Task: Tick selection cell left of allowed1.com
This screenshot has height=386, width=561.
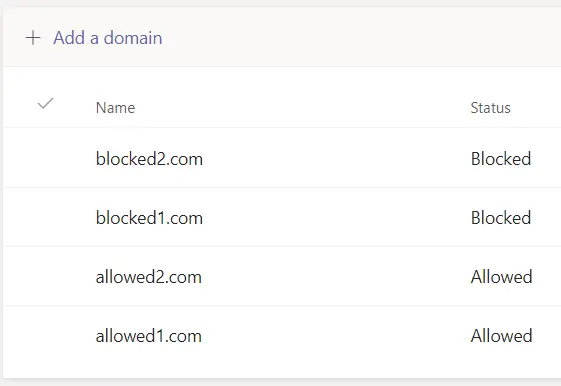Action: pyautogui.click(x=45, y=336)
